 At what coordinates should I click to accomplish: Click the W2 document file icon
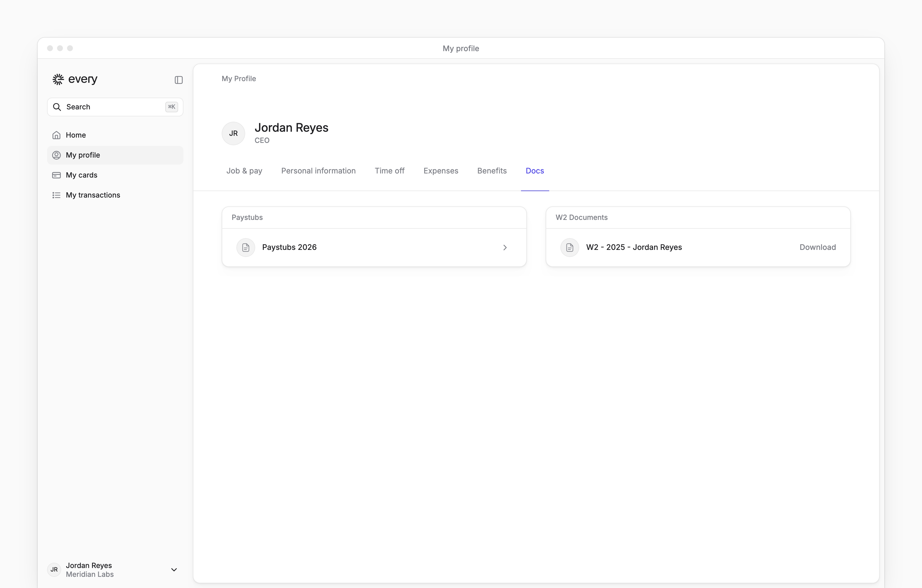(570, 247)
